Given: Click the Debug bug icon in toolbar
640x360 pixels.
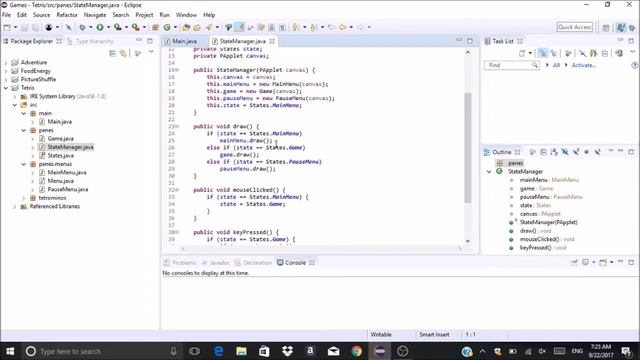Looking at the screenshot, I should [82, 27].
